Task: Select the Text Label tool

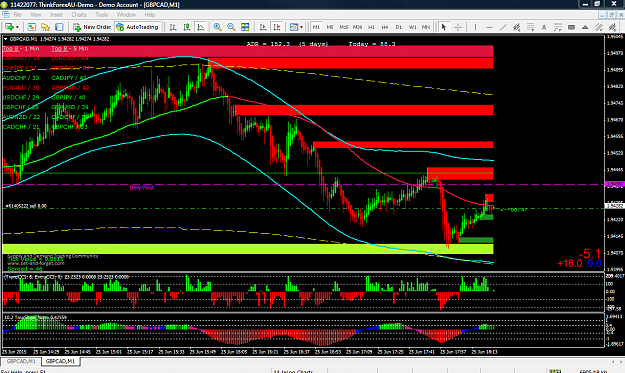Action: coord(558,27)
